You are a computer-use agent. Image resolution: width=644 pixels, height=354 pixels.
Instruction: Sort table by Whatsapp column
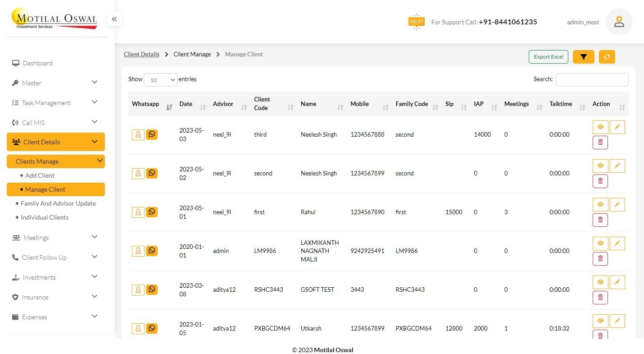[x=152, y=104]
